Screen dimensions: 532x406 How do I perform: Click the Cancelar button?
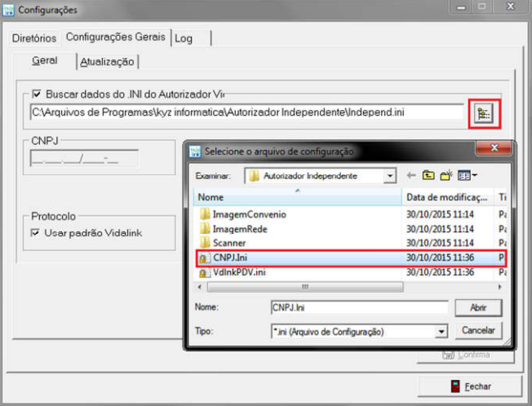(x=478, y=331)
